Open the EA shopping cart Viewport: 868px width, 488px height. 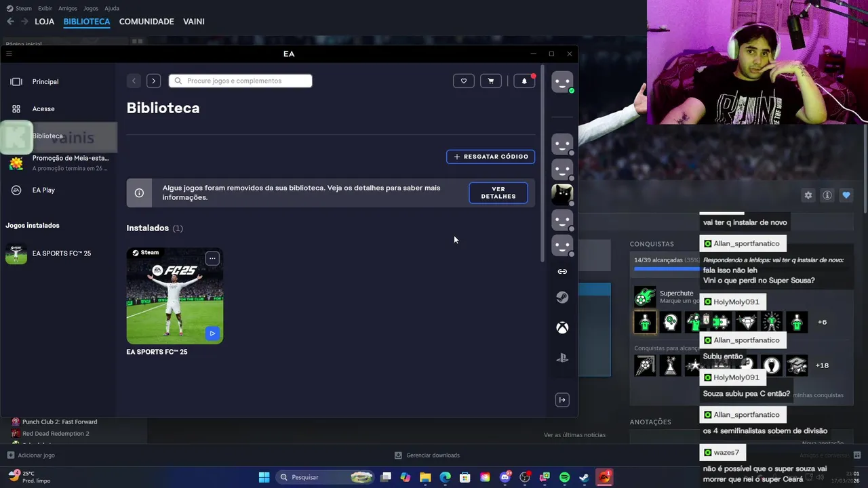[x=491, y=81]
